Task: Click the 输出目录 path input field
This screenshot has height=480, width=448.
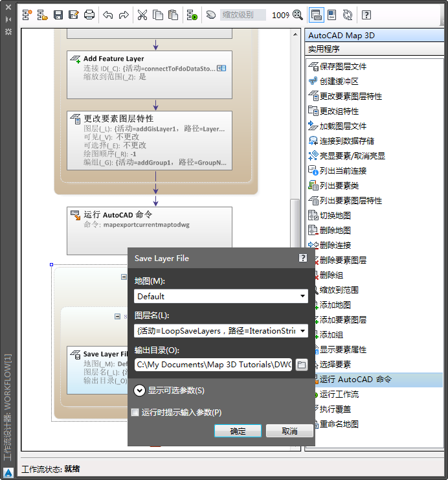Action: 213,365
